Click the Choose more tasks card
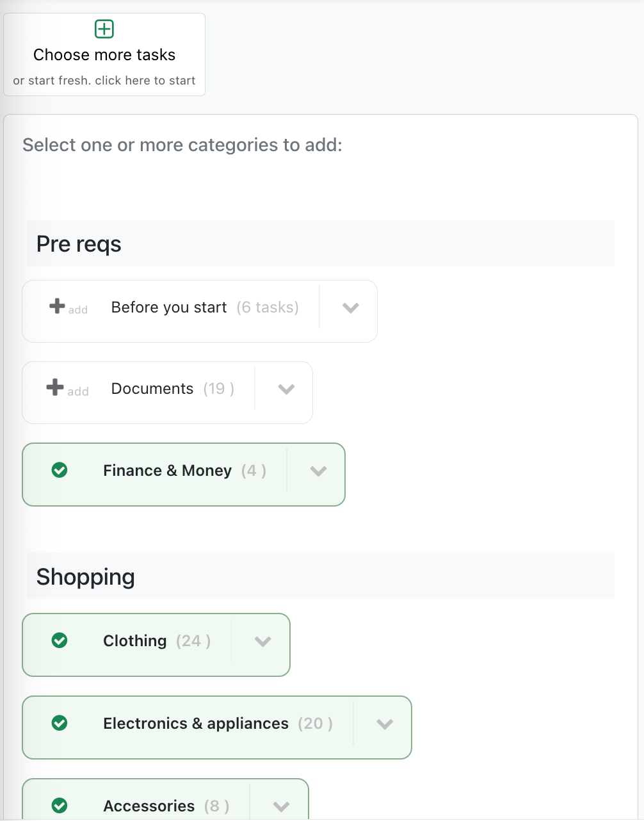644x821 pixels. 104,55
